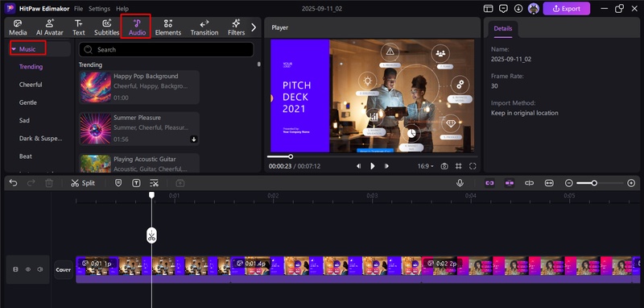Open the Settings menu
The image size is (644, 308).
coord(99,9)
